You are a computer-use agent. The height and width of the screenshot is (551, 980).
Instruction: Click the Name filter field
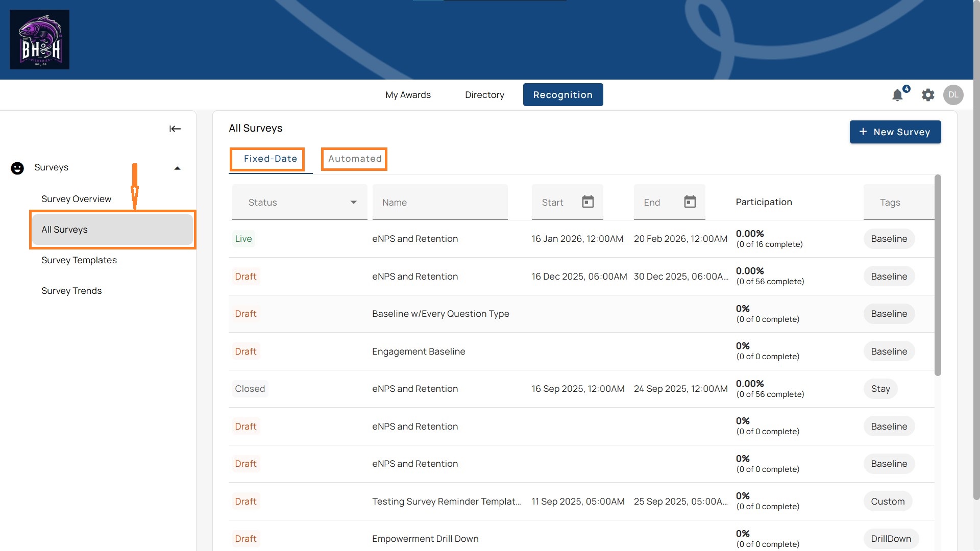click(x=440, y=202)
